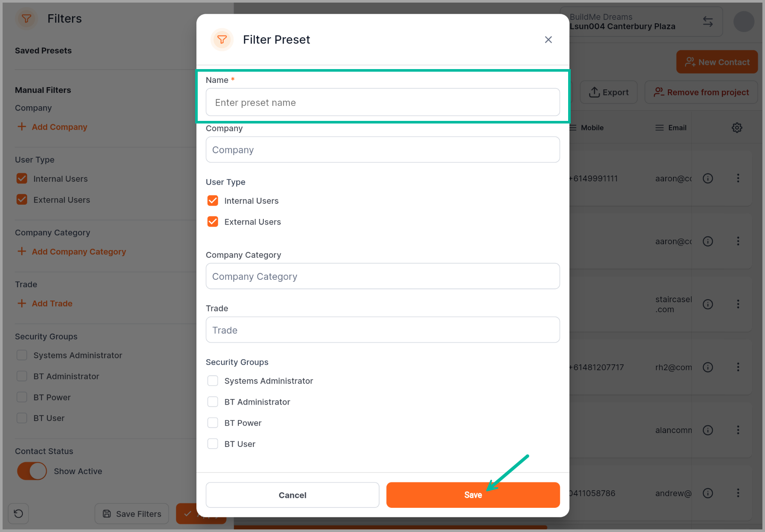Open table column settings gear icon

(x=737, y=128)
